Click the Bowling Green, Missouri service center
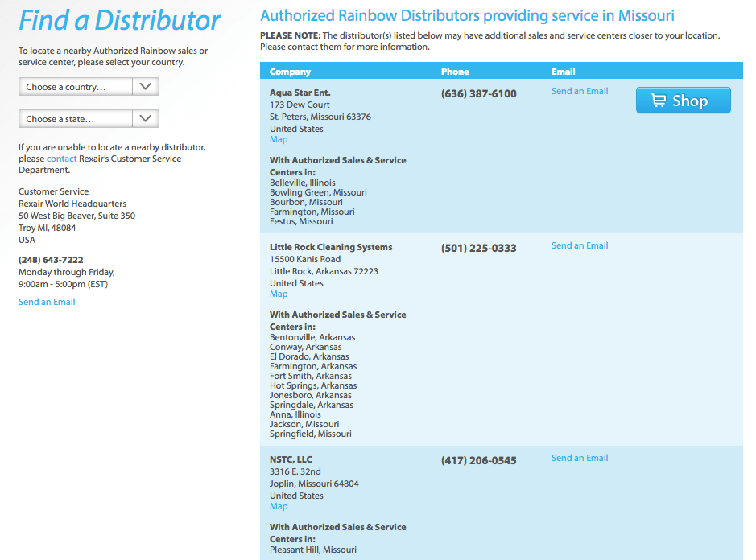756x560 pixels. point(318,193)
